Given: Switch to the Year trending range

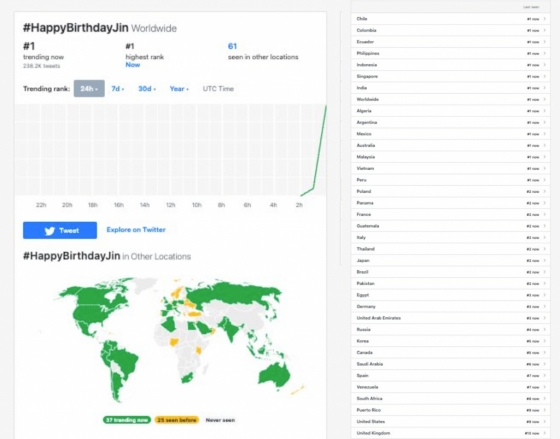Looking at the screenshot, I should [179, 89].
